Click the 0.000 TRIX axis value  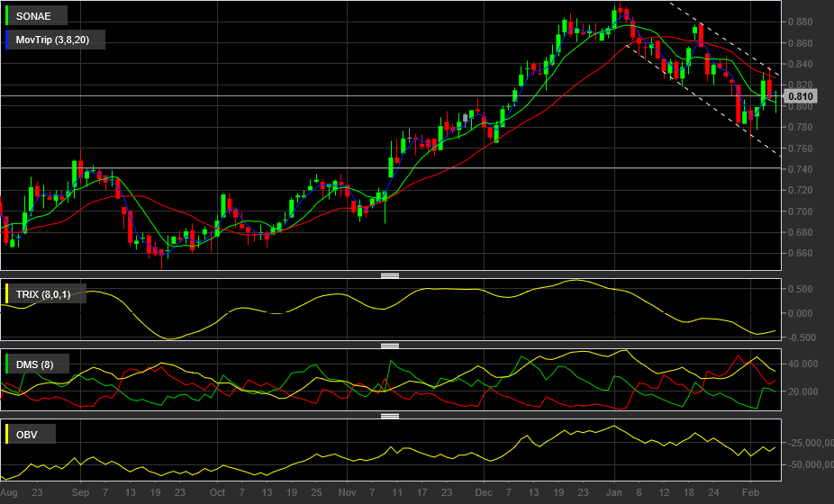tap(801, 313)
